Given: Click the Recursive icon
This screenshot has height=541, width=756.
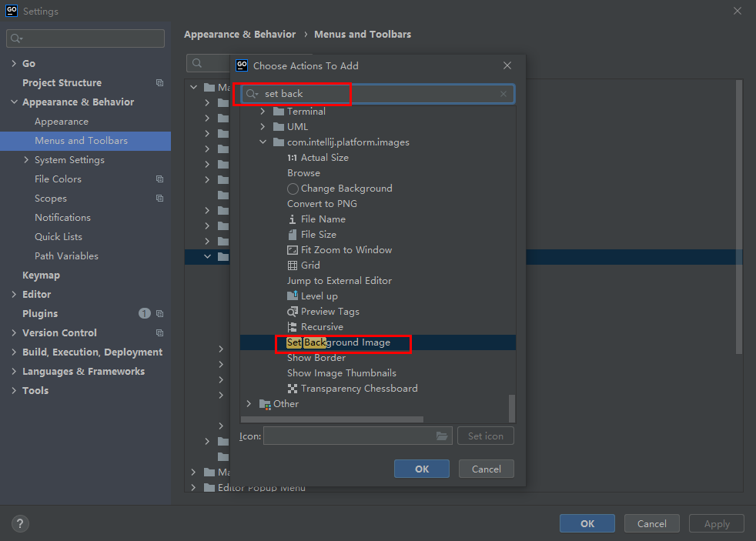Looking at the screenshot, I should point(293,327).
